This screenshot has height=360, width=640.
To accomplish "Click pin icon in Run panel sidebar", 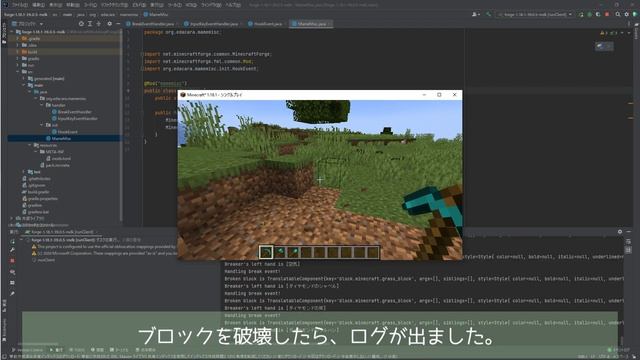I will (x=12, y=293).
